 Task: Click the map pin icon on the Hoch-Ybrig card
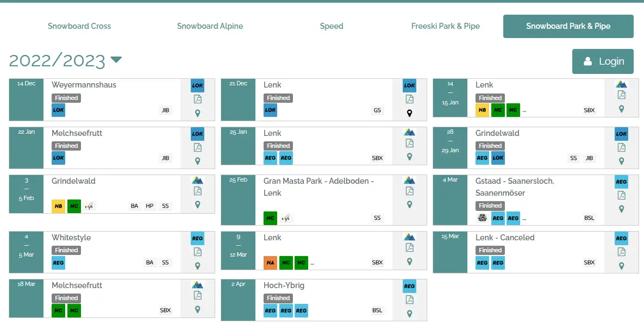409,314
